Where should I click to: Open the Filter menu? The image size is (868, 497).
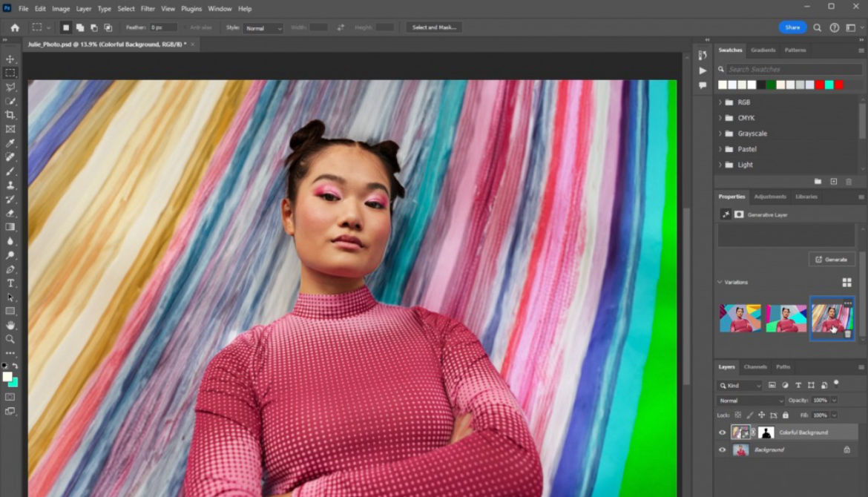pos(148,8)
